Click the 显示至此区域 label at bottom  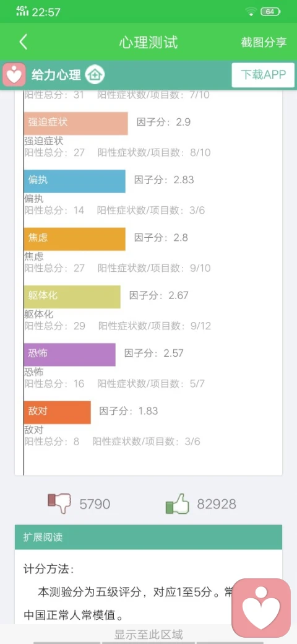click(148, 635)
